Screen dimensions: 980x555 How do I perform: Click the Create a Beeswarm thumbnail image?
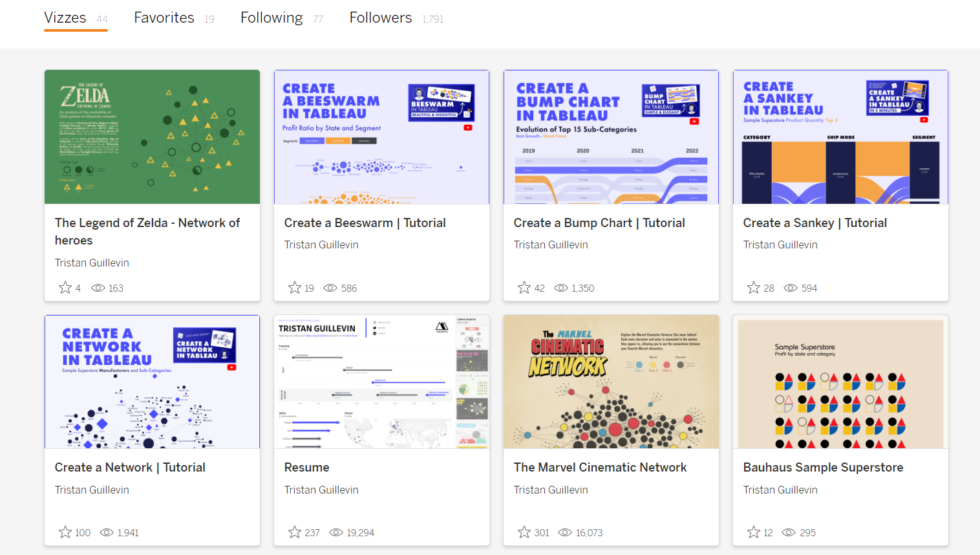tap(381, 137)
